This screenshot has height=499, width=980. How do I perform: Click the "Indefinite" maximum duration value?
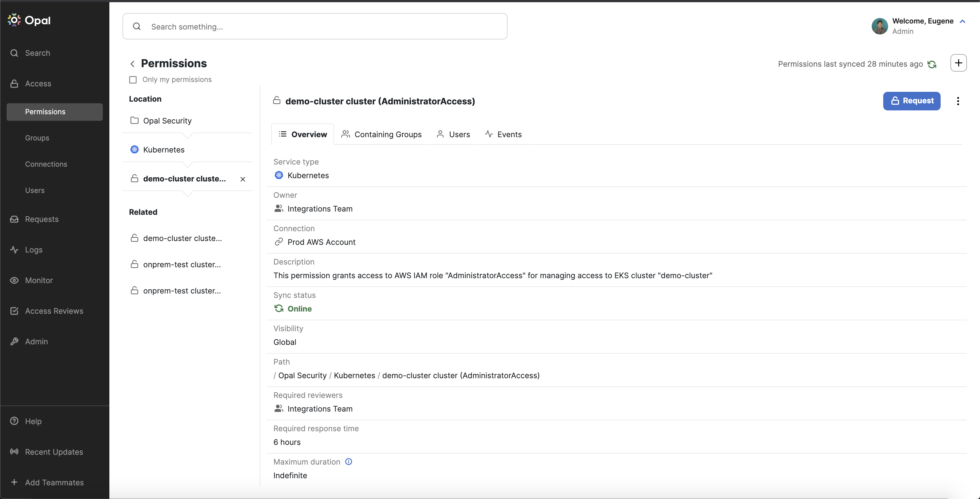pos(290,475)
